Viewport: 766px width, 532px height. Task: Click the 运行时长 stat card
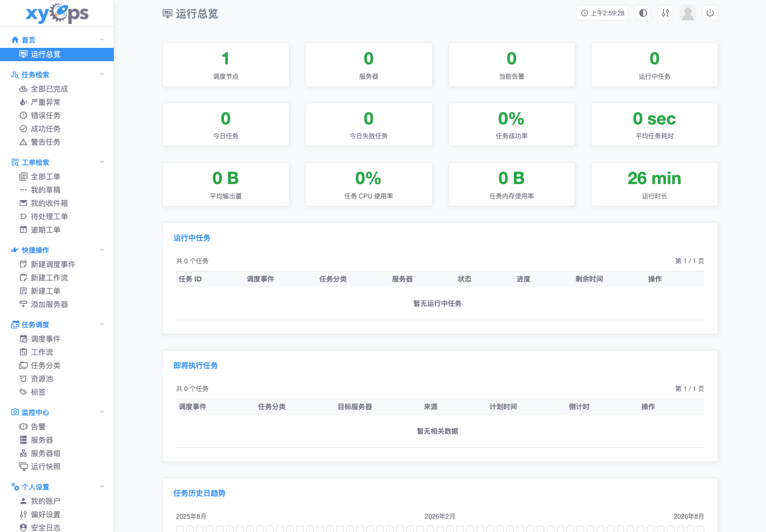(x=654, y=184)
